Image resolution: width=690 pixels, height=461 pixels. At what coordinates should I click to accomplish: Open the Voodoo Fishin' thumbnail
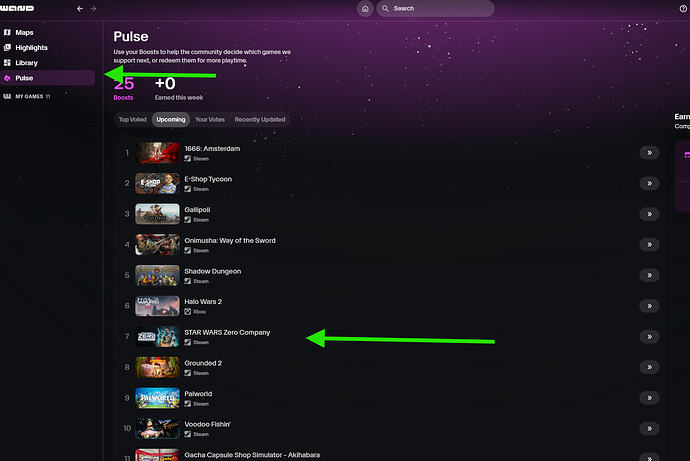pyautogui.click(x=158, y=428)
